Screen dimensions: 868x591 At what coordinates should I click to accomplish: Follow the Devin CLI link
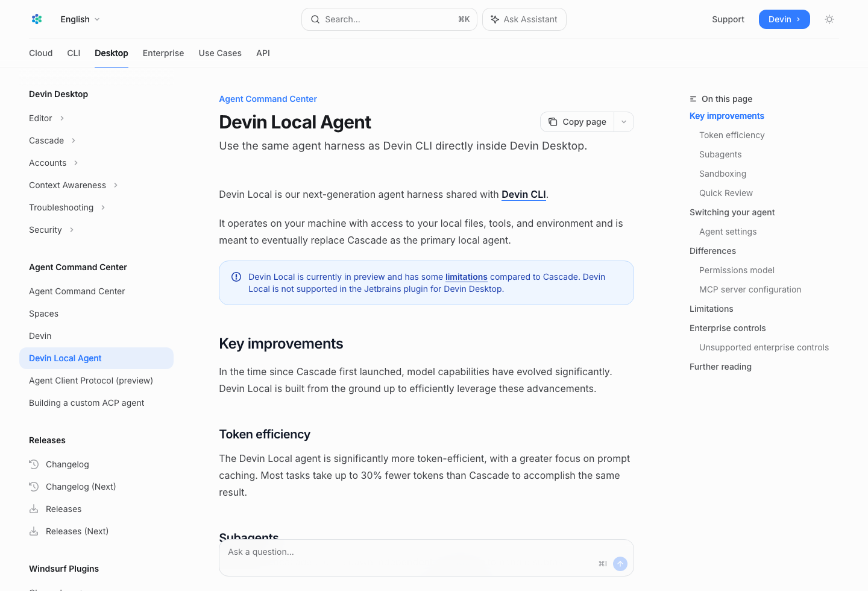pos(524,194)
